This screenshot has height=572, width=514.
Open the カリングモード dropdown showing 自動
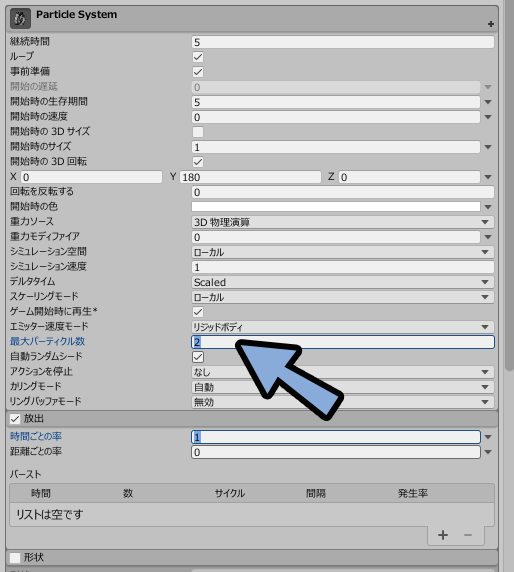click(x=343, y=387)
